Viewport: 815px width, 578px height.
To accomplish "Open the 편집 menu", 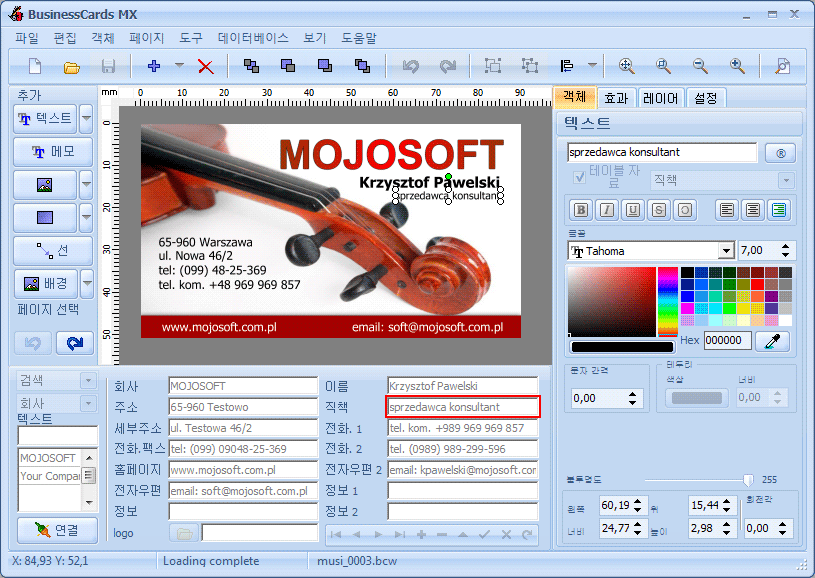I will (65, 38).
